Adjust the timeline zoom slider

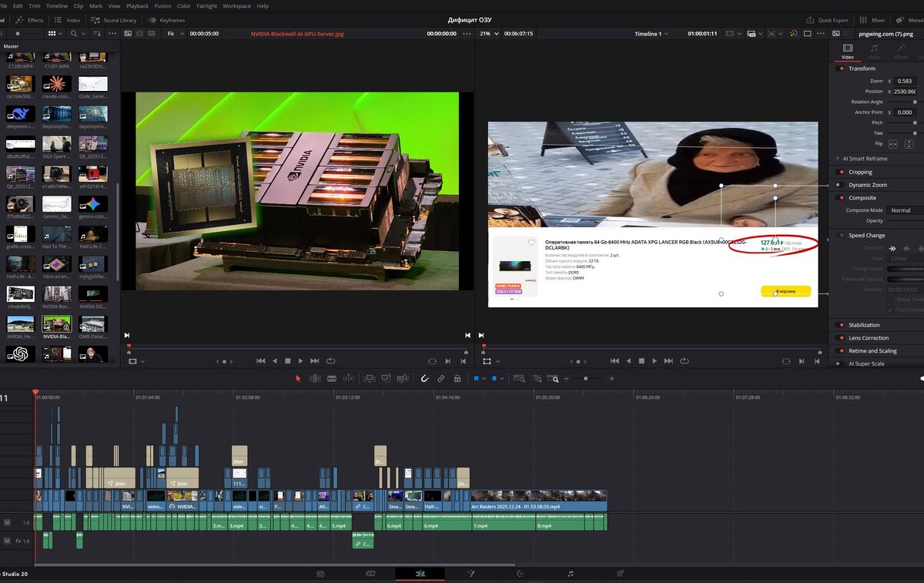[x=587, y=378]
